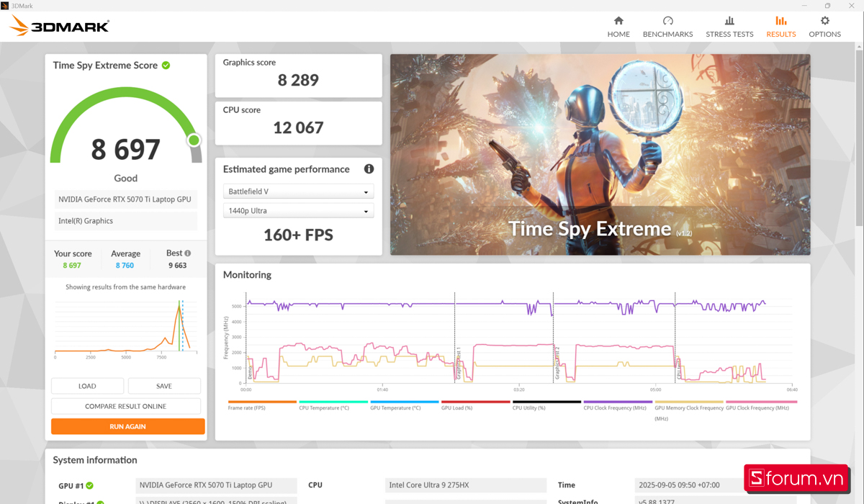Open the OPTIONS tab

coord(825,27)
